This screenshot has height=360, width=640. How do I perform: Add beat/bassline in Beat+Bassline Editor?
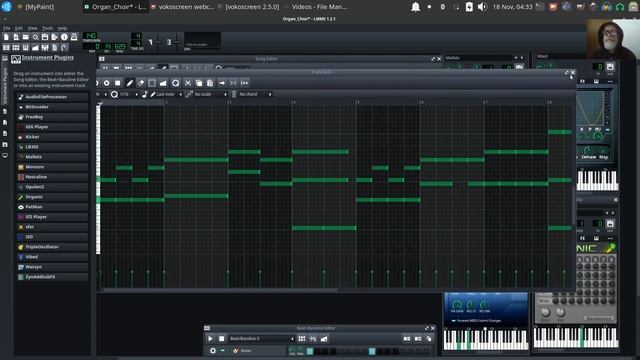pyautogui.click(x=302, y=338)
